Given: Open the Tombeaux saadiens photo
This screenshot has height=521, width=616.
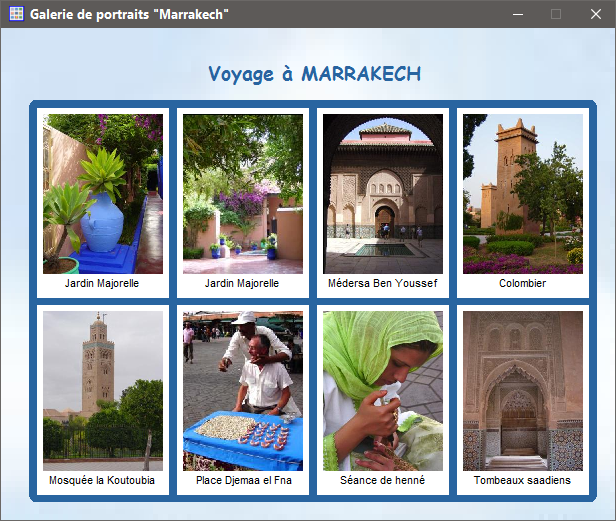Looking at the screenshot, I should click(523, 391).
